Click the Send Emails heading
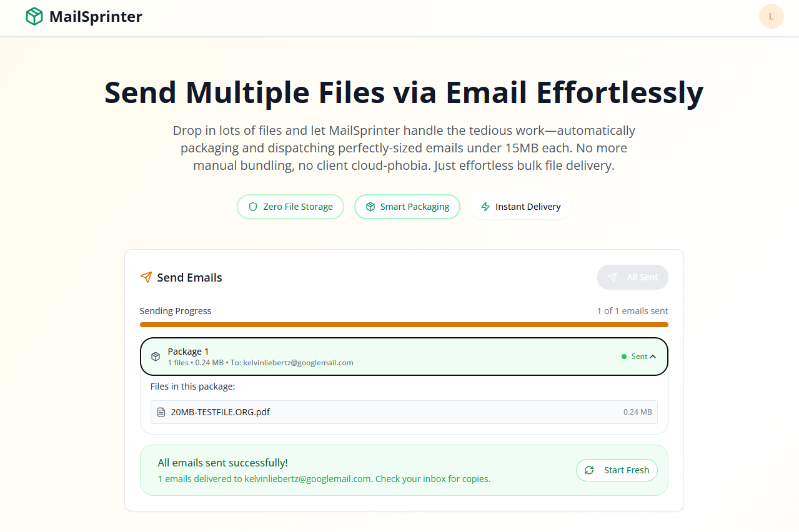This screenshot has height=532, width=799. coord(189,277)
